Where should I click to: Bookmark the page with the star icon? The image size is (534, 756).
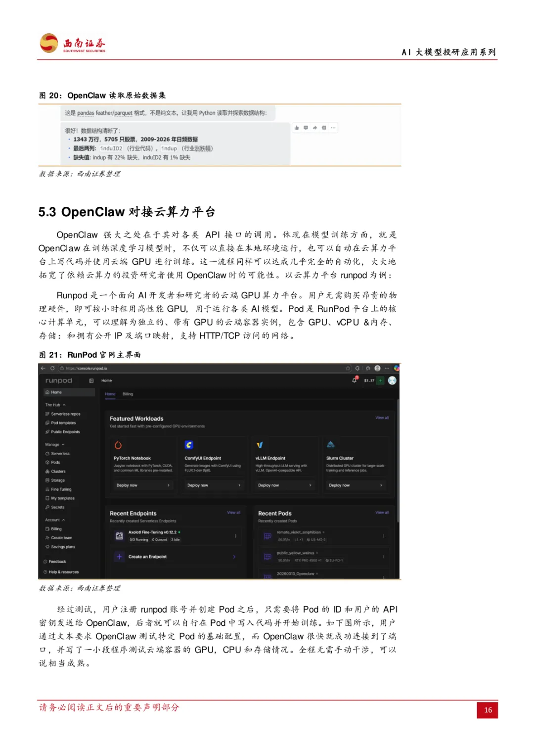pos(348,368)
